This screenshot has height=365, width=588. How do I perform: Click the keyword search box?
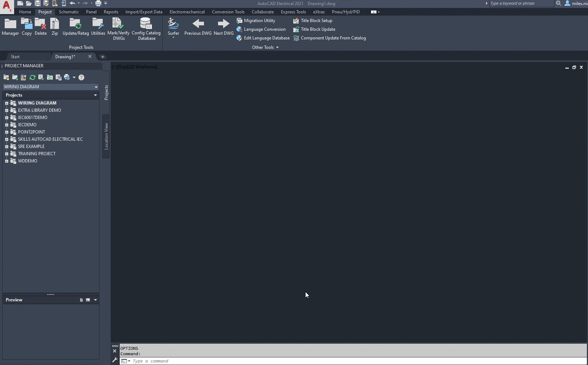521,3
